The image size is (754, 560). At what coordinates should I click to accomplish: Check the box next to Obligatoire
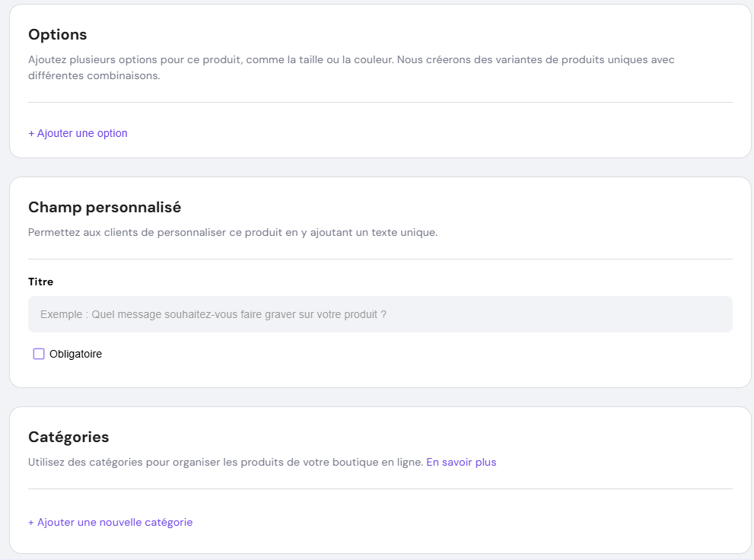(39, 354)
